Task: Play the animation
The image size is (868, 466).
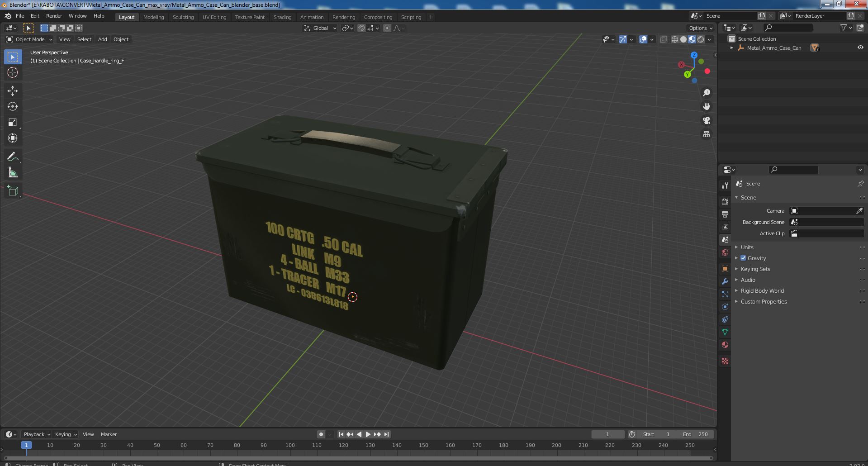Action: coord(368,434)
